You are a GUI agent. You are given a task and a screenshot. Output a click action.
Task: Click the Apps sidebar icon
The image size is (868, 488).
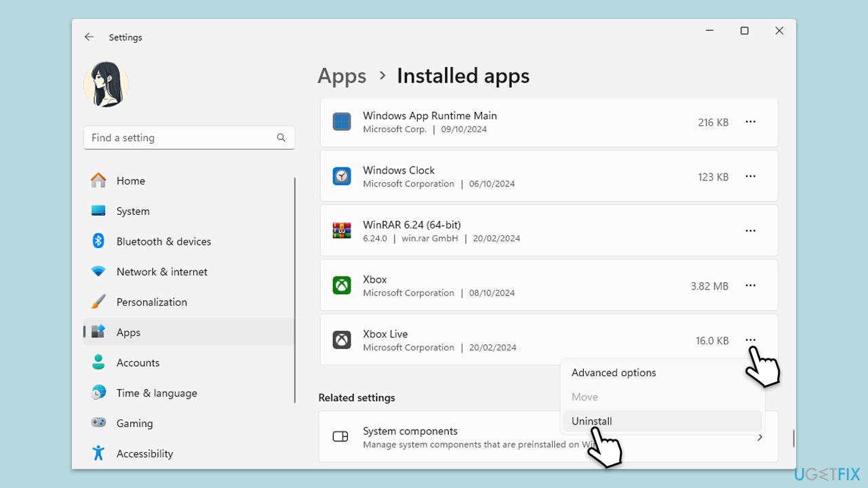[x=98, y=332]
